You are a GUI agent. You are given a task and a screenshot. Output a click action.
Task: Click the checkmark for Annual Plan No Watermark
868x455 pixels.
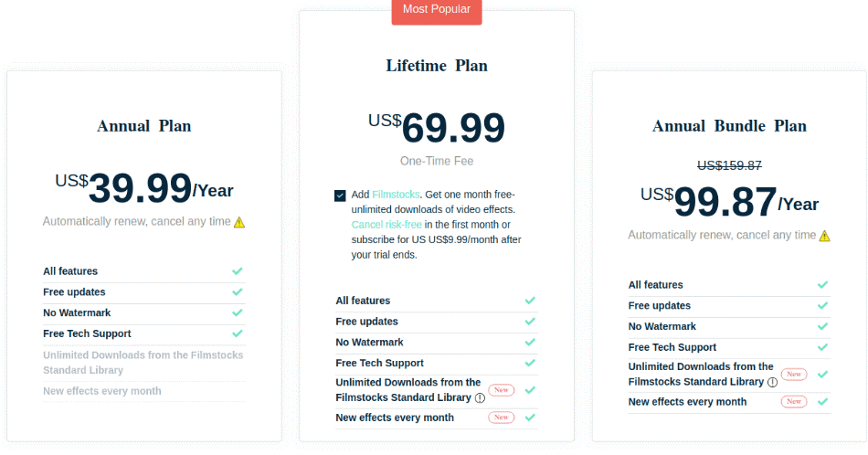238,312
